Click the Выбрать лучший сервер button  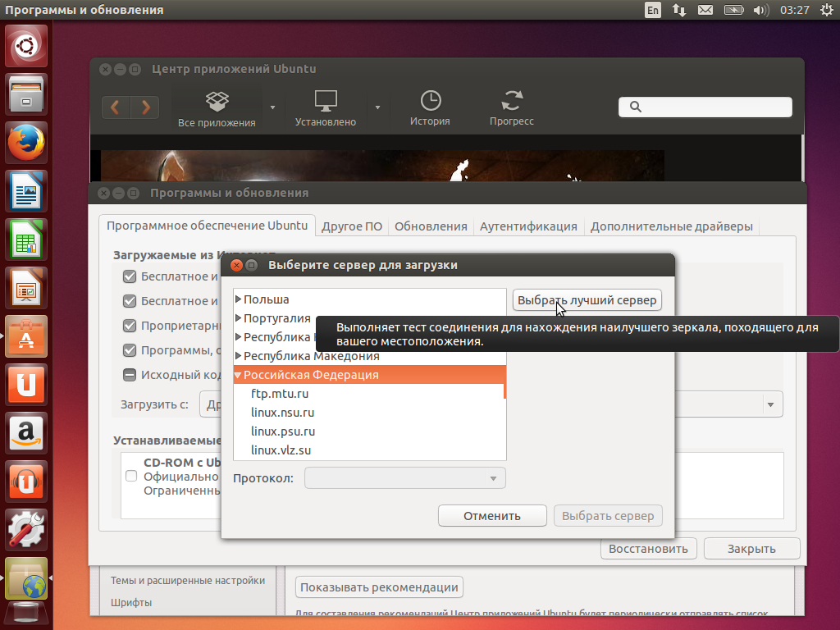pos(587,299)
